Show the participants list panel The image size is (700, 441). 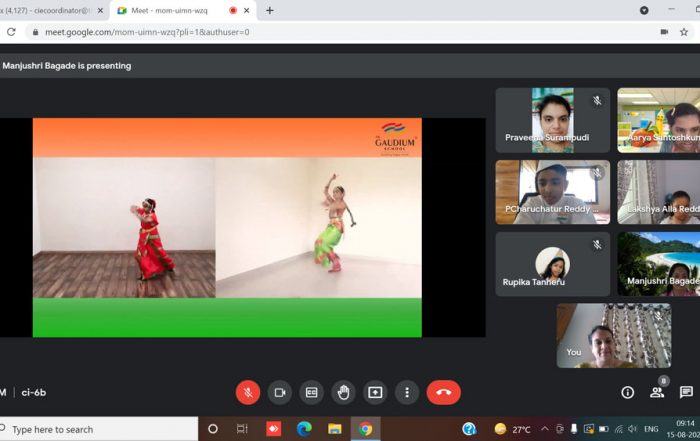tap(657, 392)
